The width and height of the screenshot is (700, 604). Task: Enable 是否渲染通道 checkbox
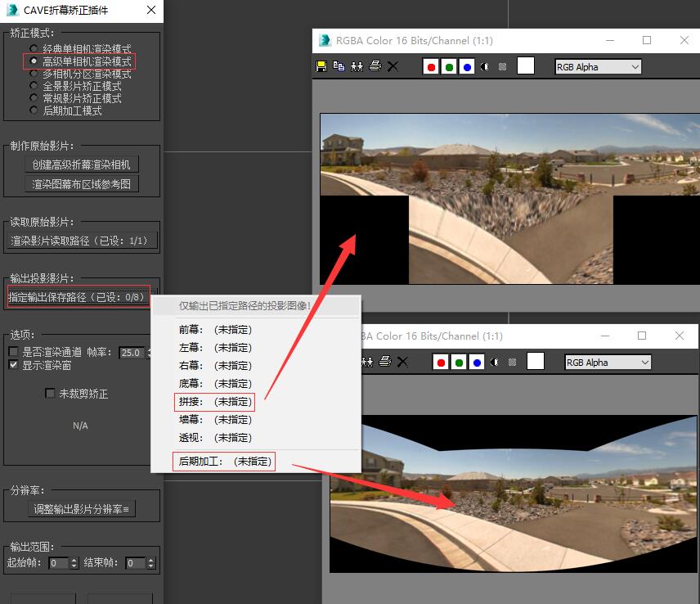click(x=14, y=352)
